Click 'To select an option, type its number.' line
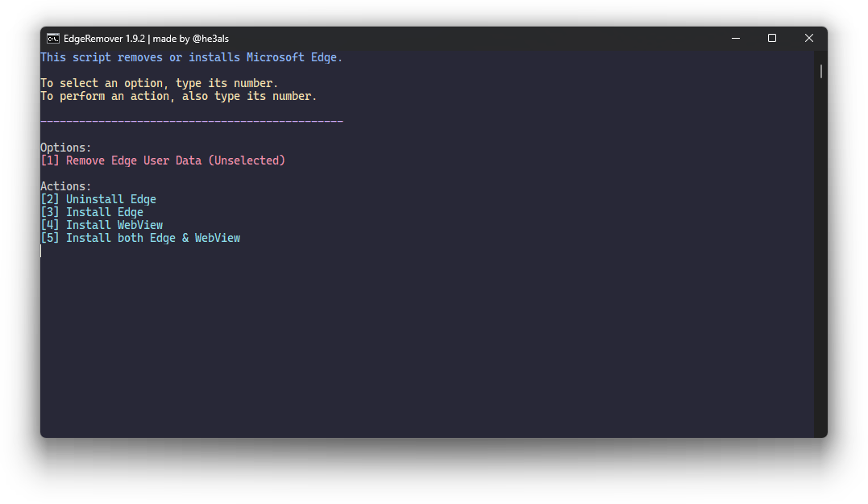This screenshot has width=868, height=504. [x=160, y=83]
